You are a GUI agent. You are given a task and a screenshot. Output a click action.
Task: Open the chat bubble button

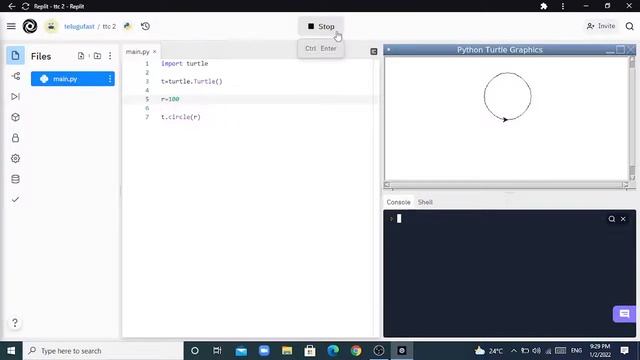click(x=624, y=314)
